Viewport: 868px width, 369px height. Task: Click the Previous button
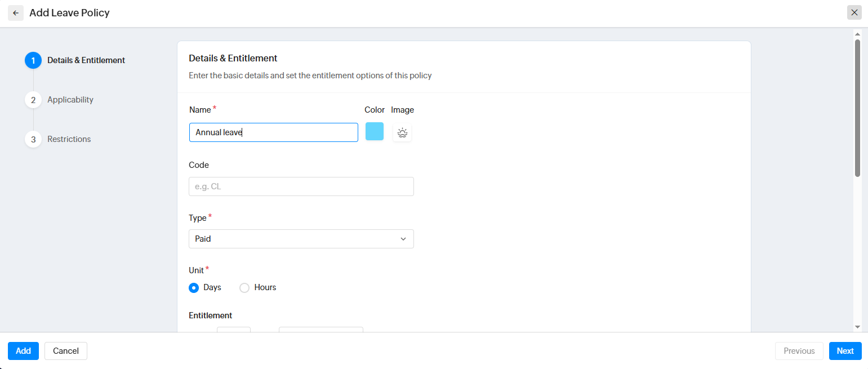[799, 351]
